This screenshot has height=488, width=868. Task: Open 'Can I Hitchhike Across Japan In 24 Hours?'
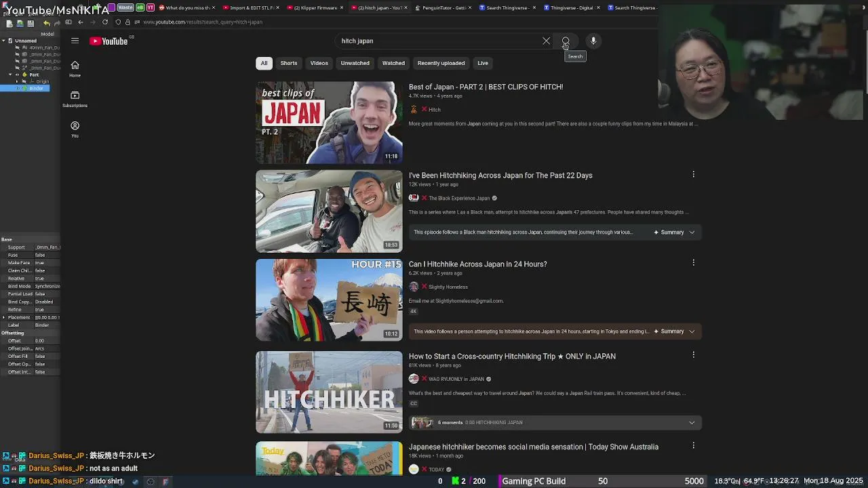(x=477, y=264)
